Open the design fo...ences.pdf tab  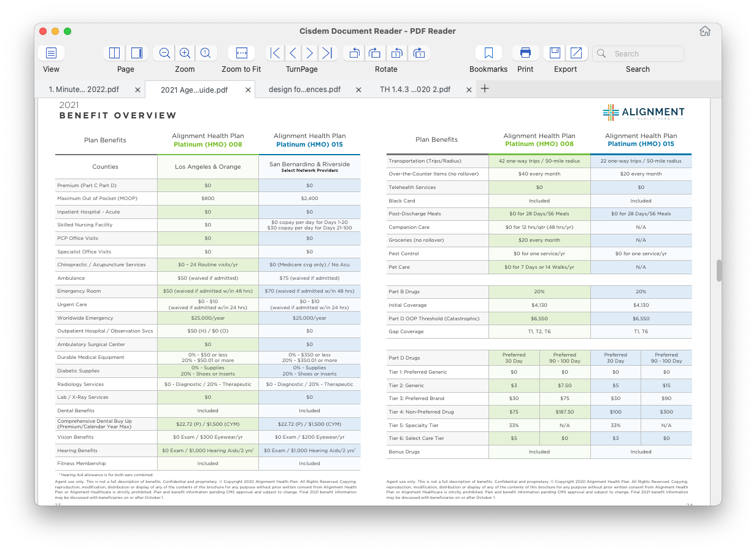(x=304, y=90)
